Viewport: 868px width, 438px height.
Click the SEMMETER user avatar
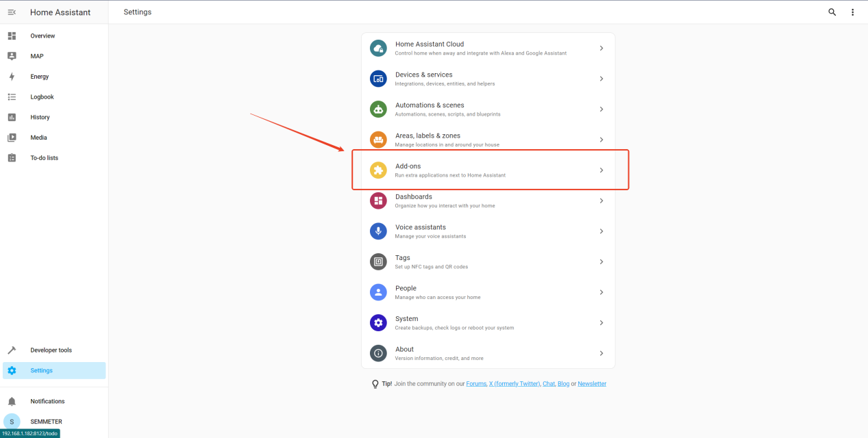pos(12,422)
